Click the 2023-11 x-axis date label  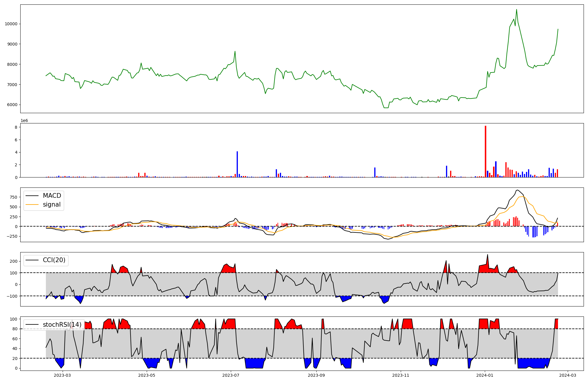[401, 375]
